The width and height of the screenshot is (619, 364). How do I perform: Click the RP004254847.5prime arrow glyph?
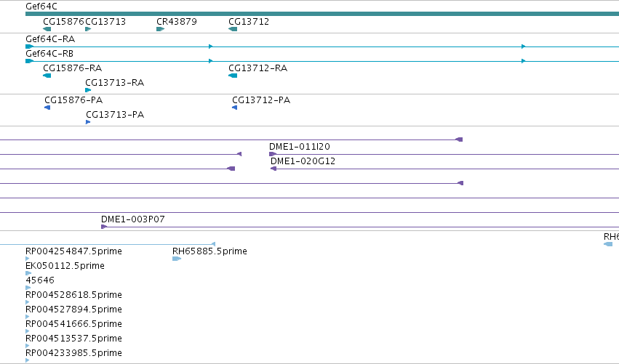[x=27, y=259]
